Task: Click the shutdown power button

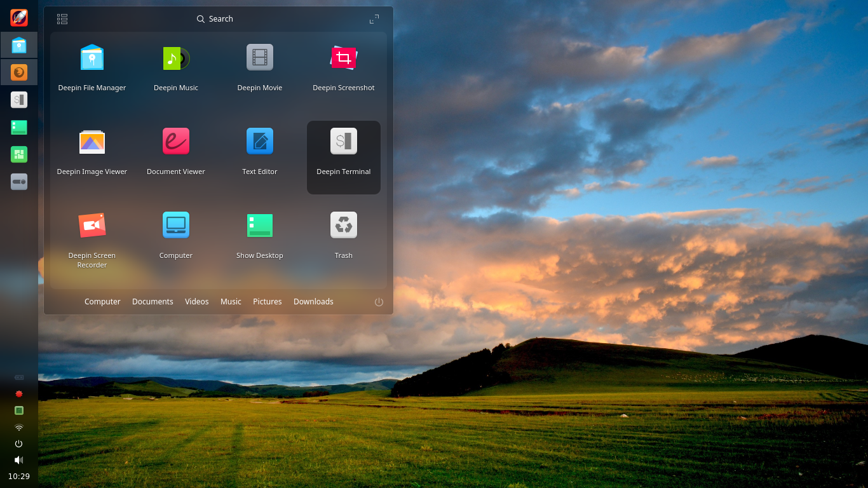Action: tap(379, 302)
